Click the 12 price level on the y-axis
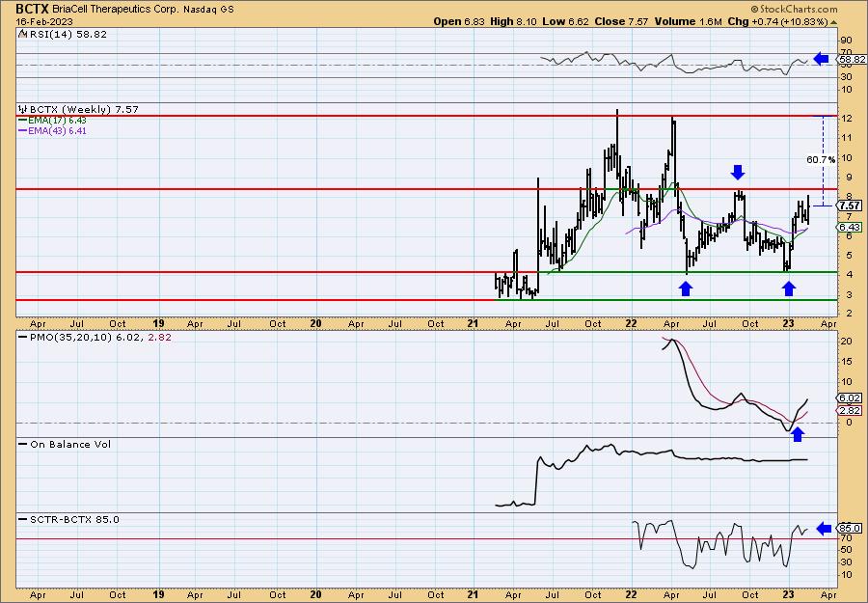 [x=845, y=119]
